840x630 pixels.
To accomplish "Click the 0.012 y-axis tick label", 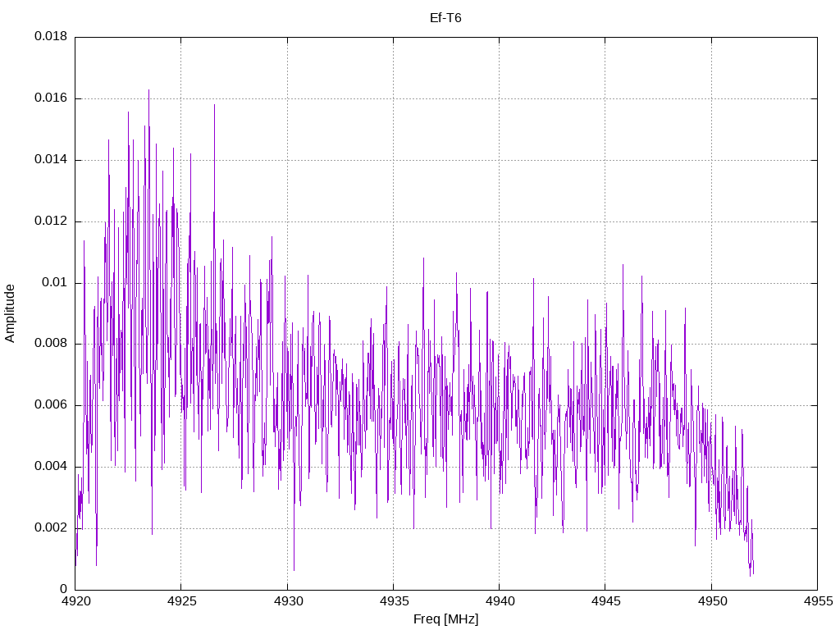I will [51, 221].
